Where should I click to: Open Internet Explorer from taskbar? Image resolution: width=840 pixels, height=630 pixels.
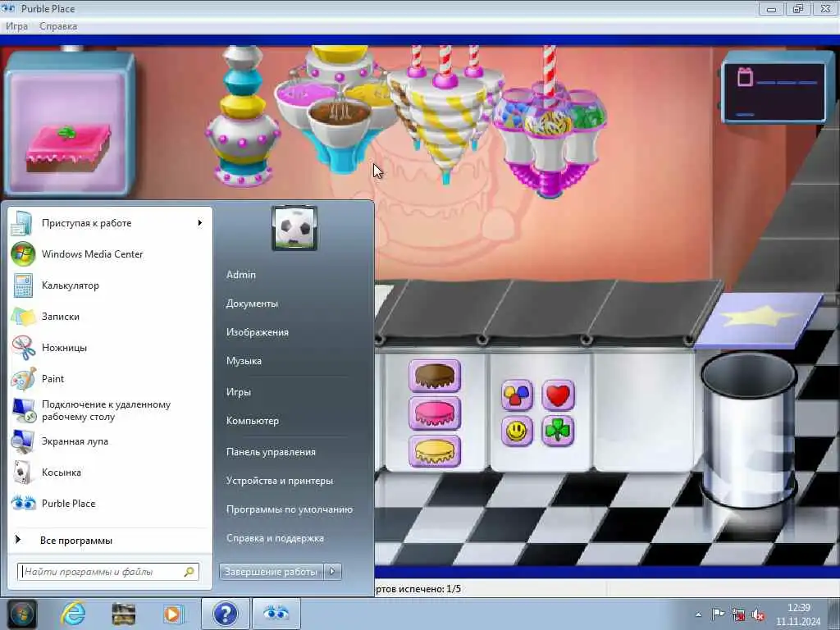[x=73, y=614]
